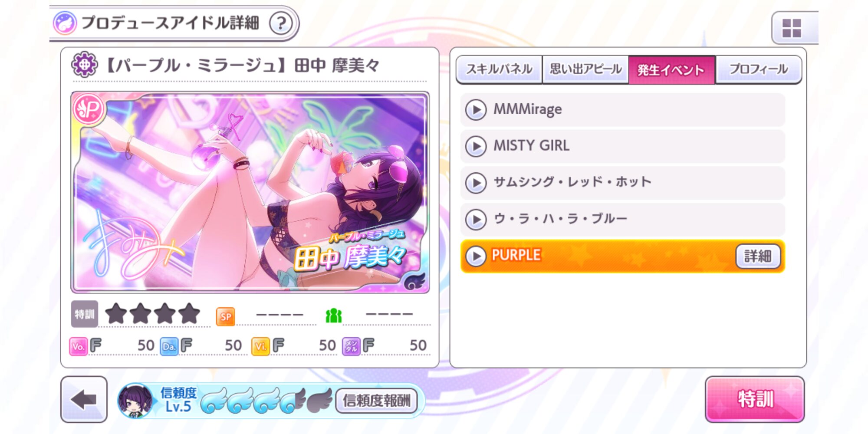Tap the SP skill icon
This screenshot has height=434, width=868.
pyautogui.click(x=226, y=316)
